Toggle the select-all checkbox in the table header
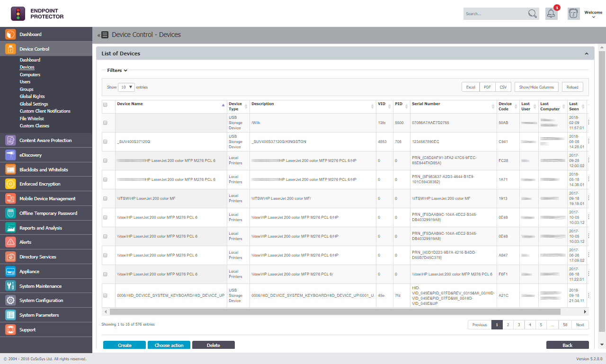The height and width of the screenshot is (364, 606). (x=105, y=105)
